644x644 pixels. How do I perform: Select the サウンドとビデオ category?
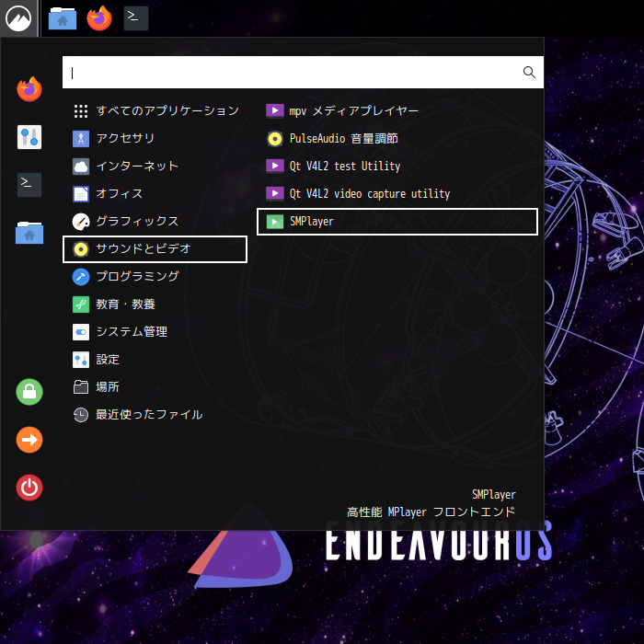click(155, 249)
